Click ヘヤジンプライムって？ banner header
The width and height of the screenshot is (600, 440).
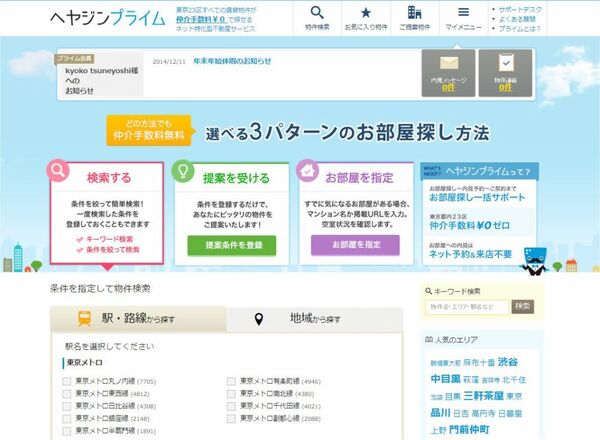click(x=480, y=171)
